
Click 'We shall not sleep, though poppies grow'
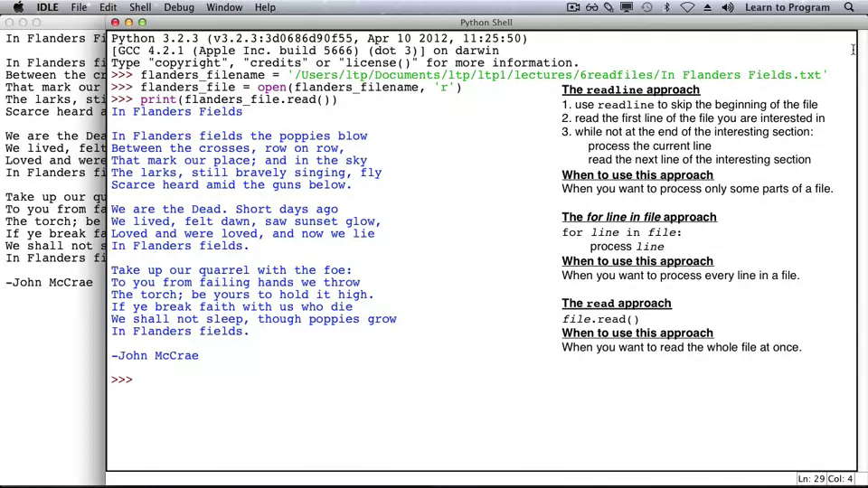pos(253,319)
